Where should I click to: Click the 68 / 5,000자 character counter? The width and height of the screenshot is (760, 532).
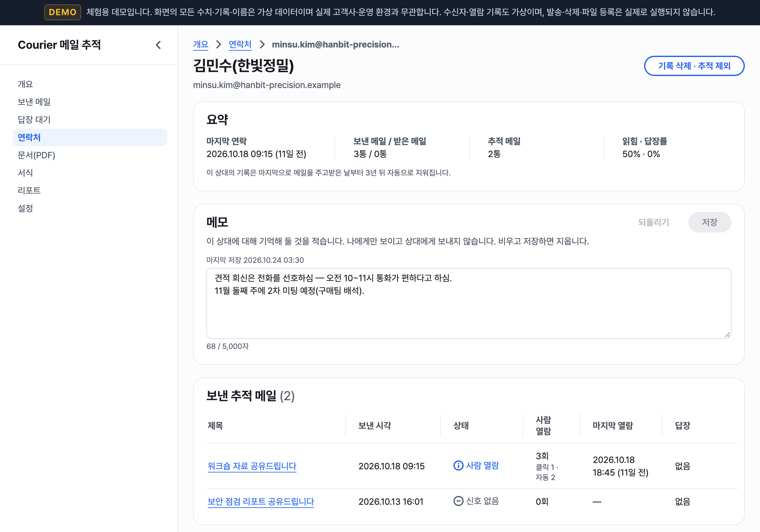click(227, 346)
